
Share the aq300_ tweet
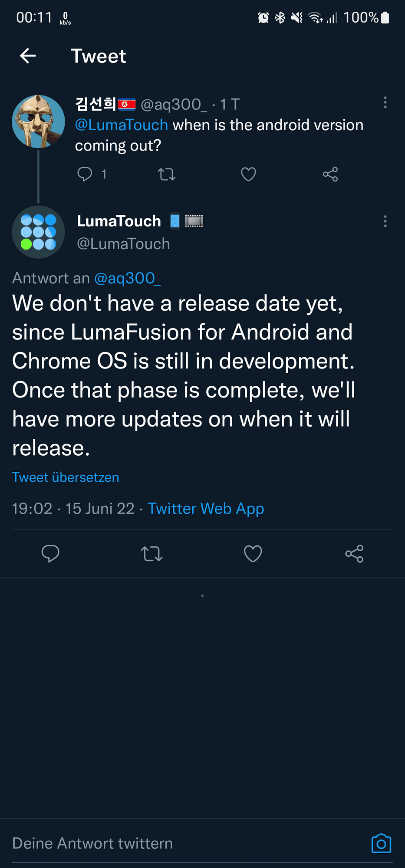pos(330,174)
